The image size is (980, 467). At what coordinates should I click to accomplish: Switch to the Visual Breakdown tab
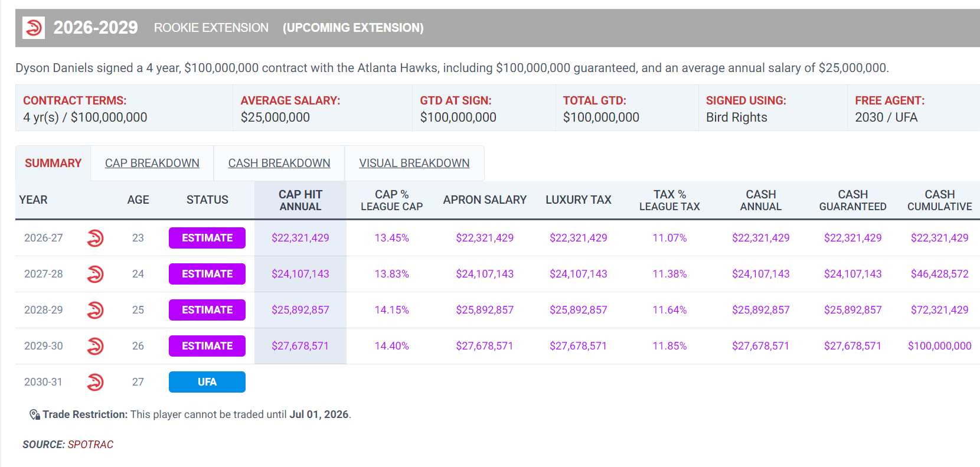414,163
